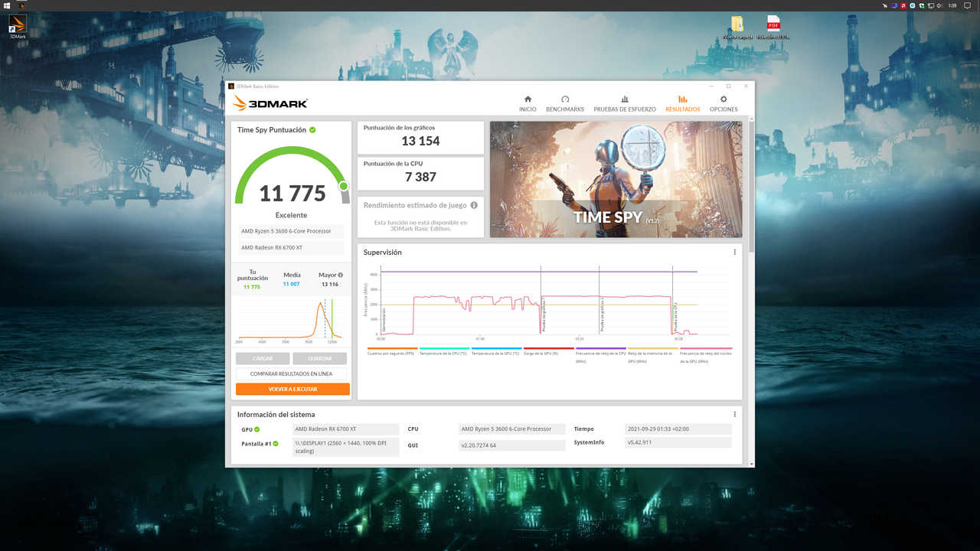The width and height of the screenshot is (980, 551).
Task: Click the GUARDAR button
Action: [319, 358]
